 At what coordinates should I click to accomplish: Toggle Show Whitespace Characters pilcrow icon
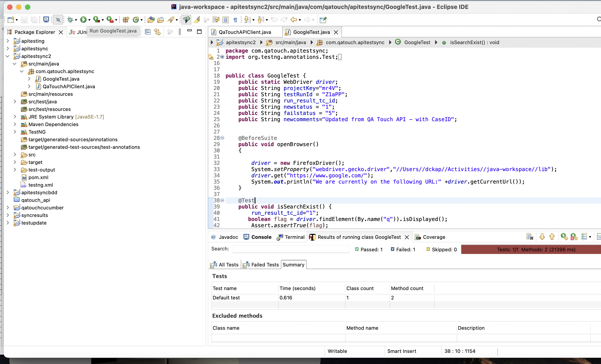tap(235, 20)
